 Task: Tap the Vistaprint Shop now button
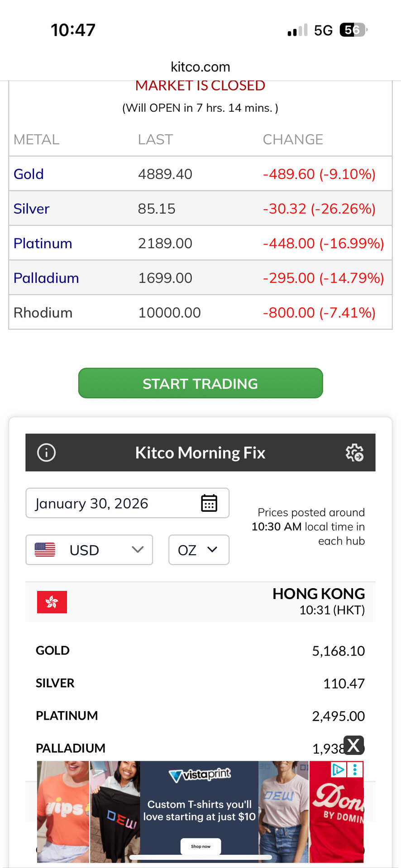[x=200, y=846]
